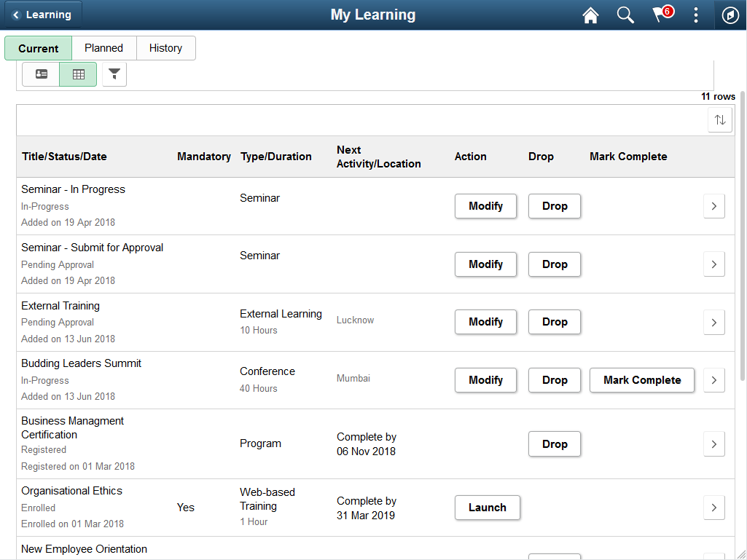Click 'Web-based Training' type text
The height and width of the screenshot is (560, 747).
[x=267, y=499]
